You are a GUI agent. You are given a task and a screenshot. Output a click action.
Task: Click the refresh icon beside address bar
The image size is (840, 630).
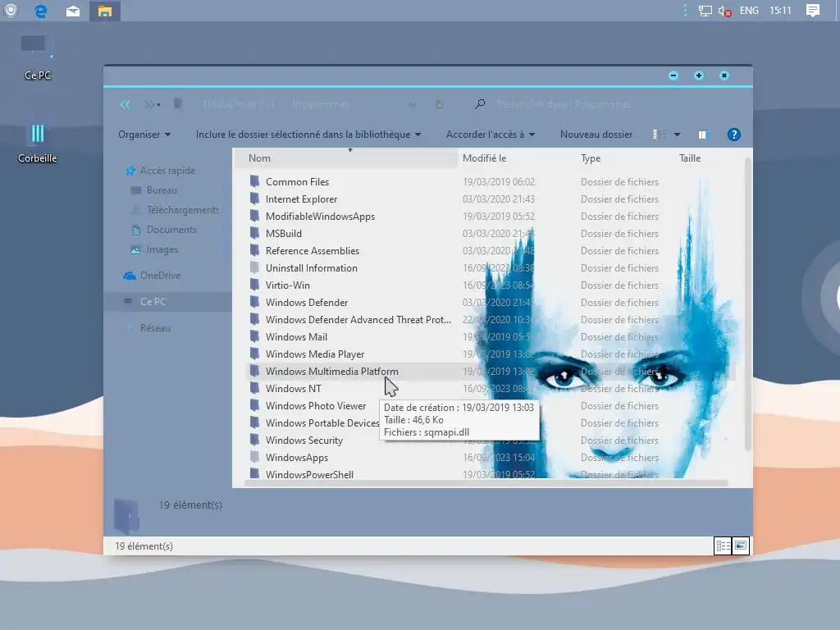[440, 104]
